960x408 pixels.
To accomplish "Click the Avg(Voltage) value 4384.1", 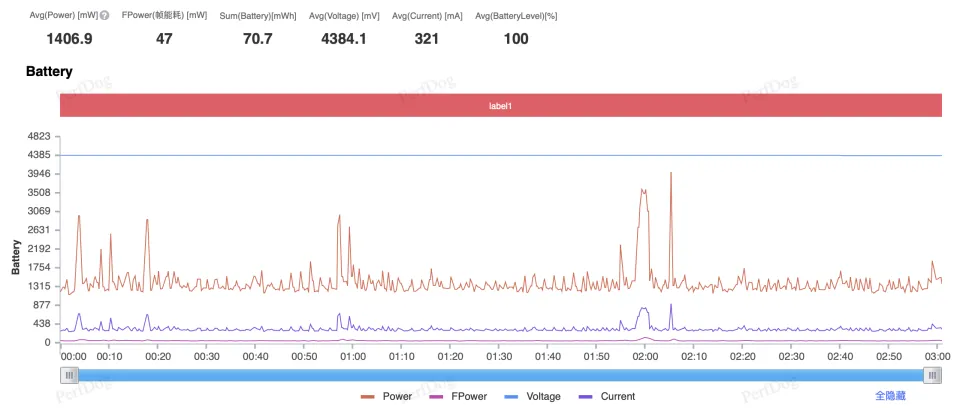I will [x=343, y=39].
